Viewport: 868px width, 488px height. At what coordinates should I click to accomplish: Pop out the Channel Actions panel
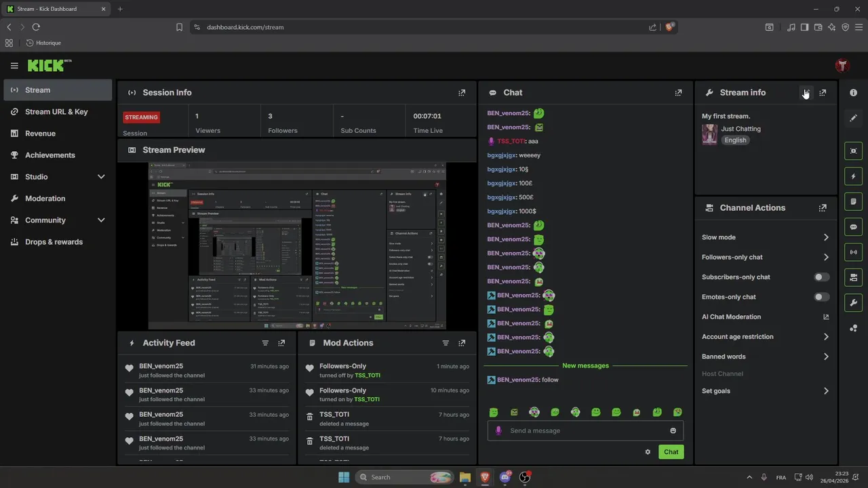pos(823,208)
